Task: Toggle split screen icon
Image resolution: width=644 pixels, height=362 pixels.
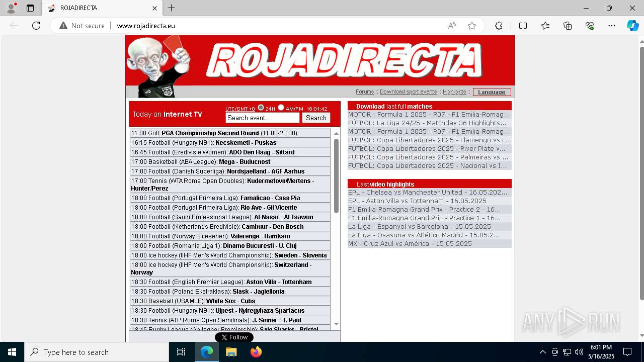Action: coord(523,26)
